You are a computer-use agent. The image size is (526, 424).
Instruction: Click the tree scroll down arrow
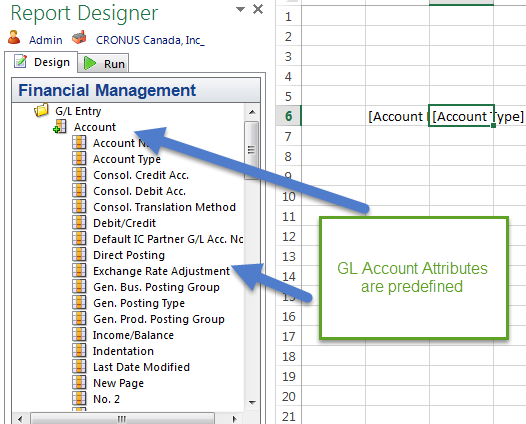click(252, 402)
